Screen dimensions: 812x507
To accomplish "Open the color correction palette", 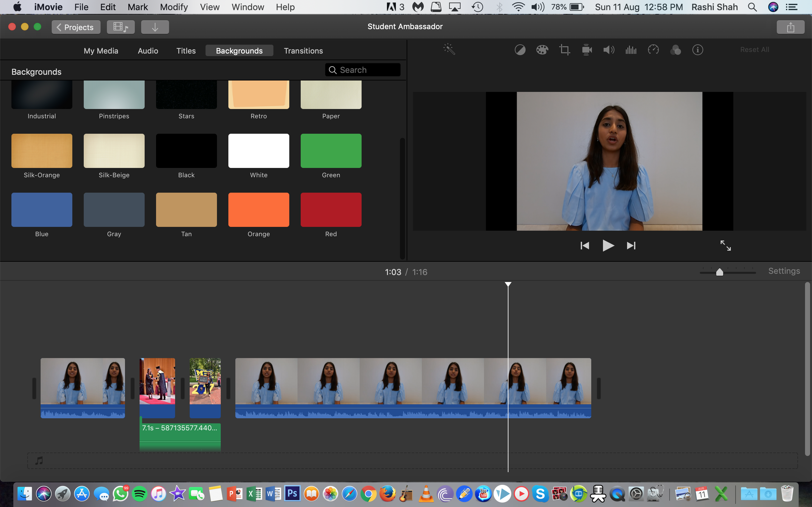I will pos(542,50).
